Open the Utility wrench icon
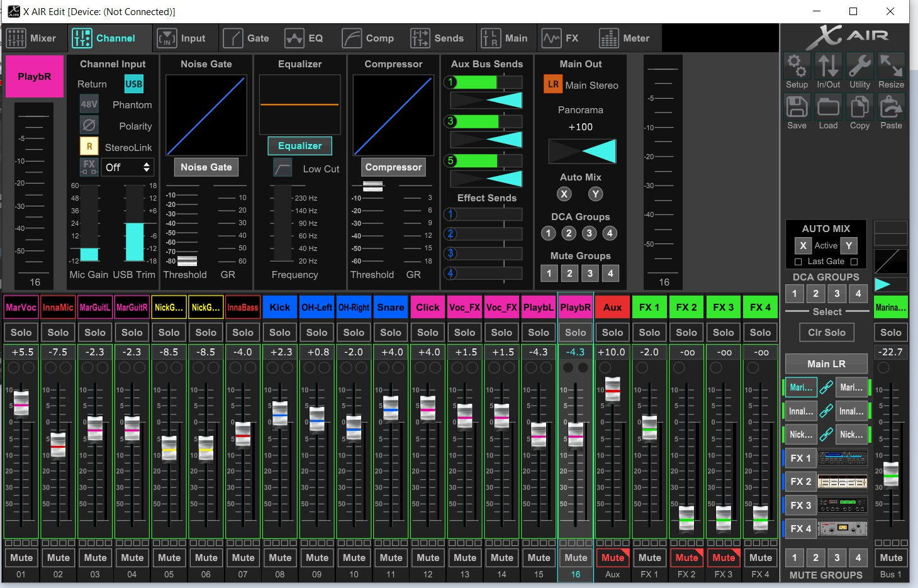 point(859,66)
